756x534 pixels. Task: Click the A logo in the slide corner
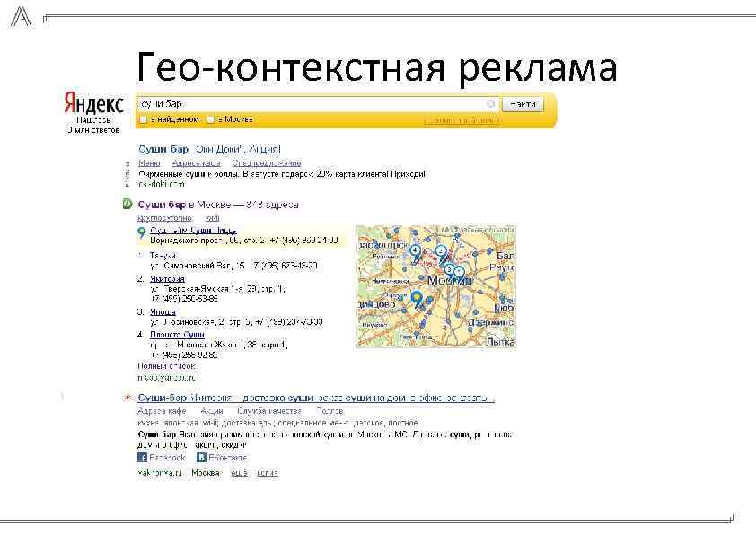point(21,17)
